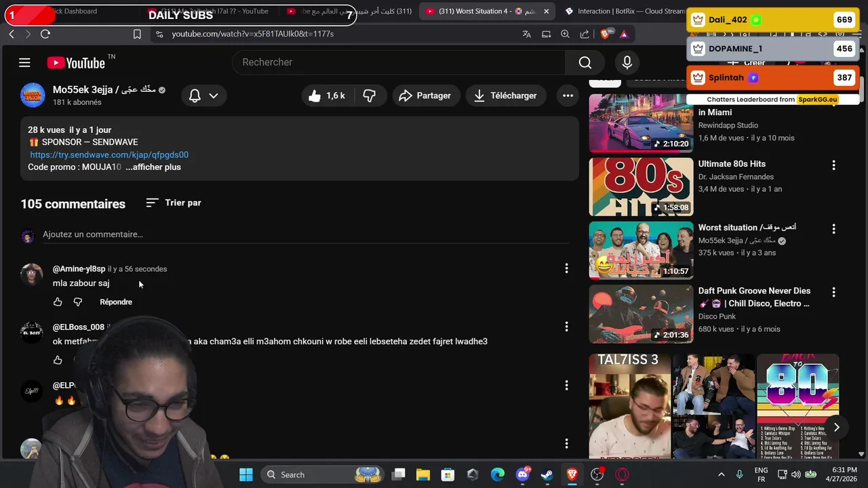Like the comment by @ELBoss_008
The height and width of the screenshot is (488, 868).
[x=58, y=360]
